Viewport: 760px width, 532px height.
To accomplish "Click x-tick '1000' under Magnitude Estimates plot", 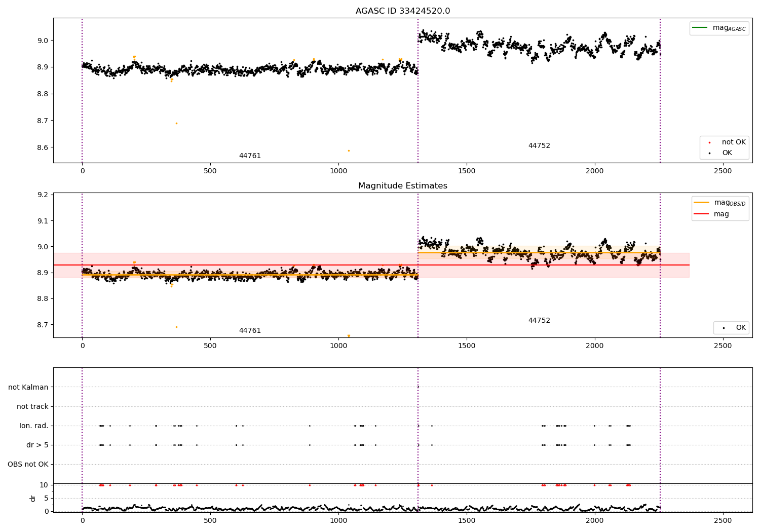I will pos(338,346).
